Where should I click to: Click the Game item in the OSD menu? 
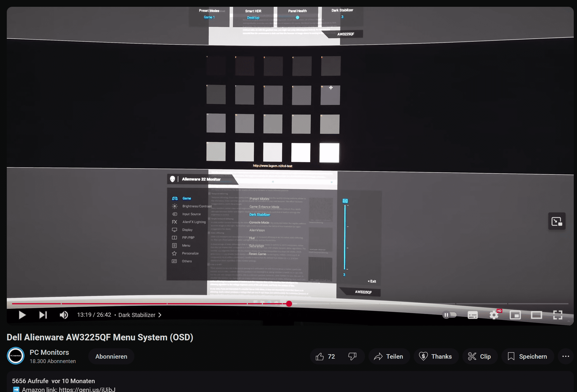(187, 198)
